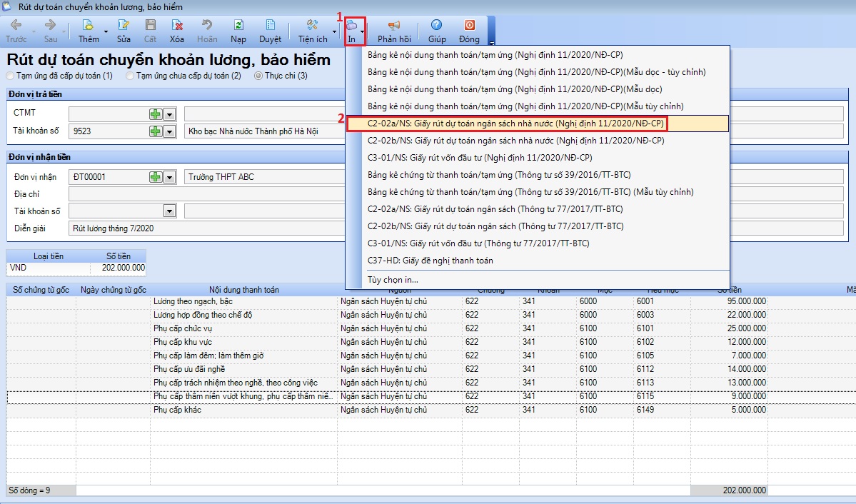Select Tạm ứng đã cấp dự toán (1)

(x=59, y=76)
